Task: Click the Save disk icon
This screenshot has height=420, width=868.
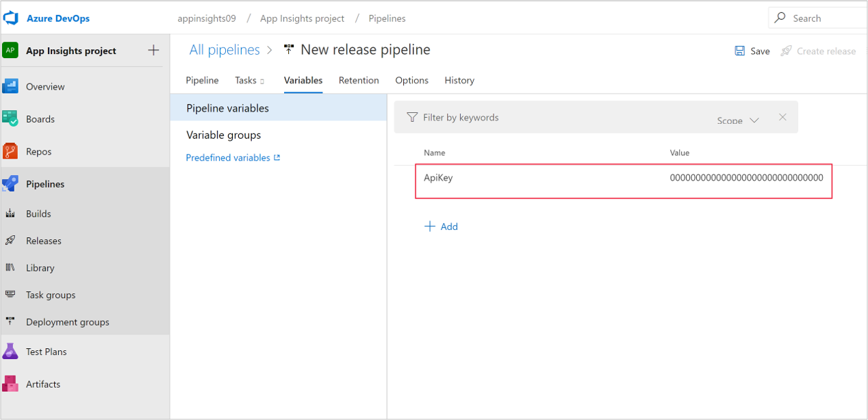Action: 740,51
